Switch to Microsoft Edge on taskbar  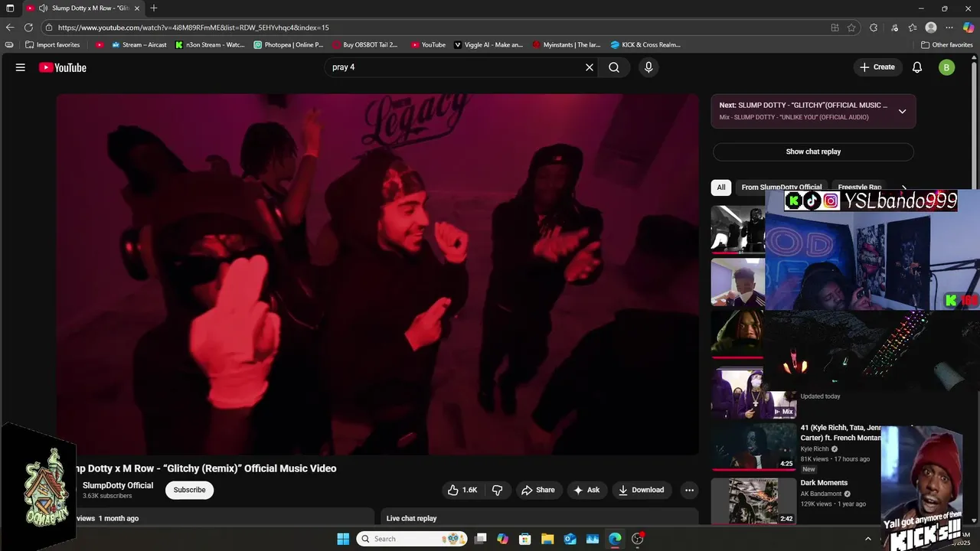point(615,539)
